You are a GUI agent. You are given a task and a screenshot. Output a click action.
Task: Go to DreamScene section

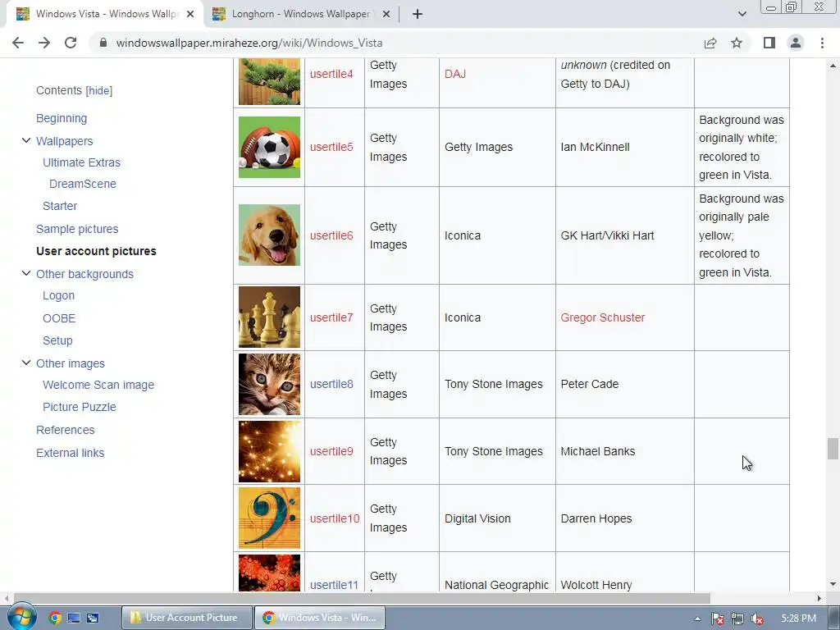coord(83,184)
